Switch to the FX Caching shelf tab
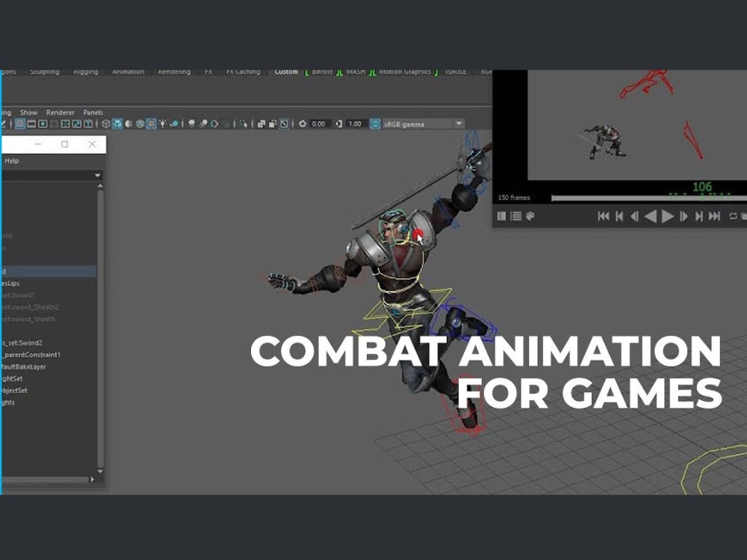Image resolution: width=747 pixels, height=560 pixels. 243,72
